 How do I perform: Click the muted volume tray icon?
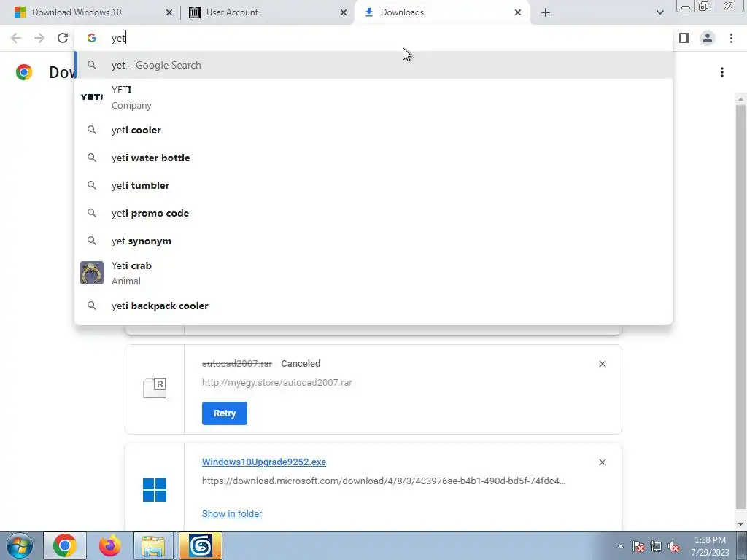673,546
